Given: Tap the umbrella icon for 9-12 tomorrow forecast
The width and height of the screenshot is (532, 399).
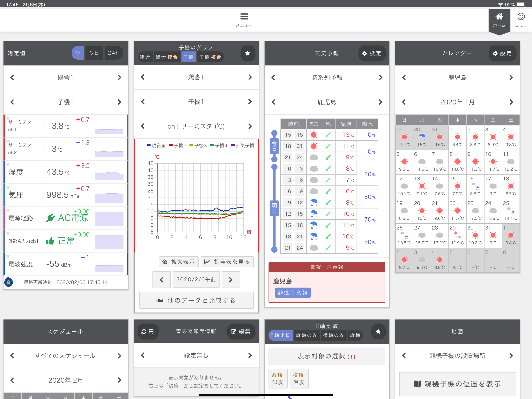Looking at the screenshot, I should (x=314, y=203).
